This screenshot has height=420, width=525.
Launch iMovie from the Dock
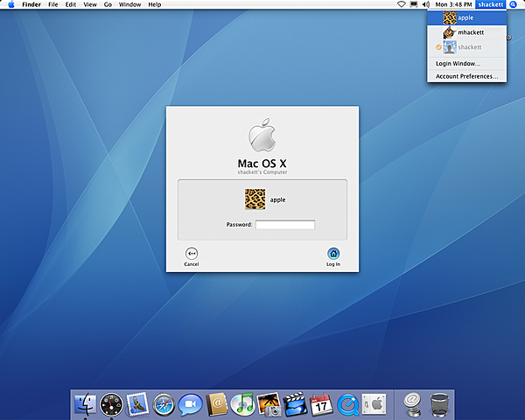click(295, 404)
